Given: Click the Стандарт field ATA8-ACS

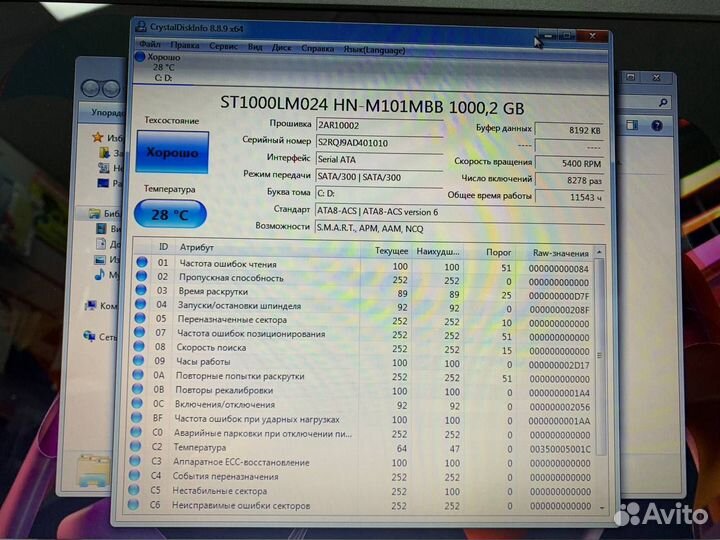Looking at the screenshot, I should 460,212.
